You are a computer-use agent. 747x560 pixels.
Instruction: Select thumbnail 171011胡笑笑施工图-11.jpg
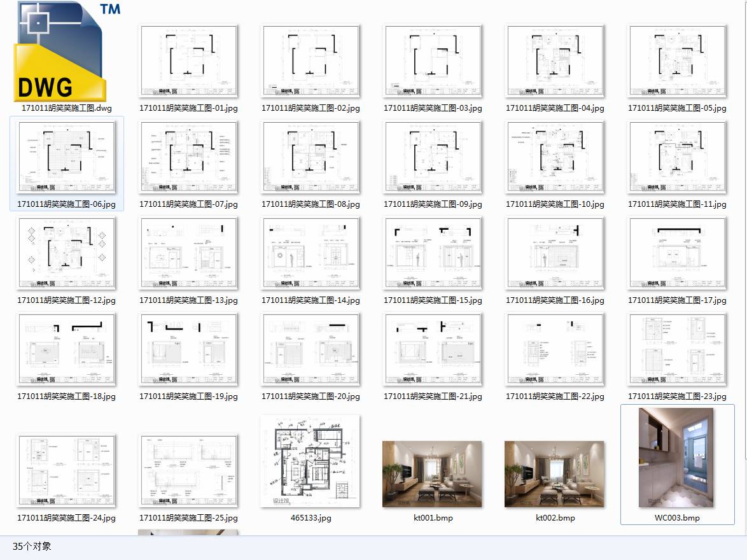[677, 157]
